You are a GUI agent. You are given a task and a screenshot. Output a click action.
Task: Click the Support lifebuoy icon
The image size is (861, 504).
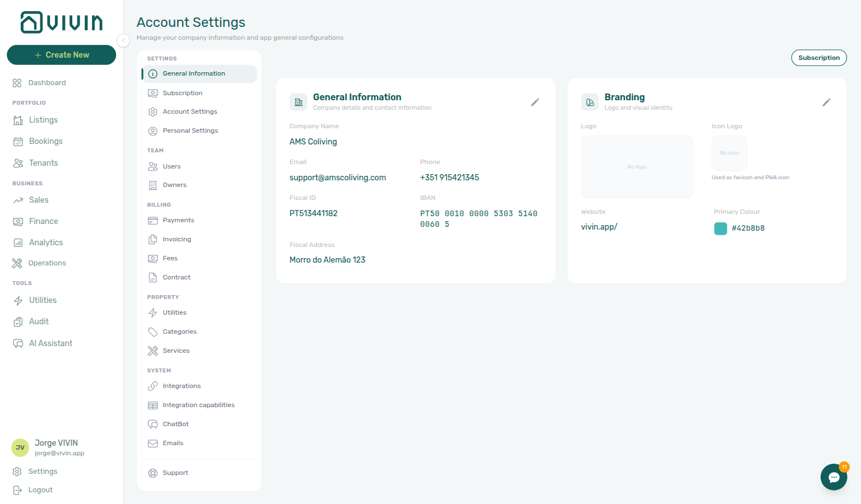click(x=152, y=473)
